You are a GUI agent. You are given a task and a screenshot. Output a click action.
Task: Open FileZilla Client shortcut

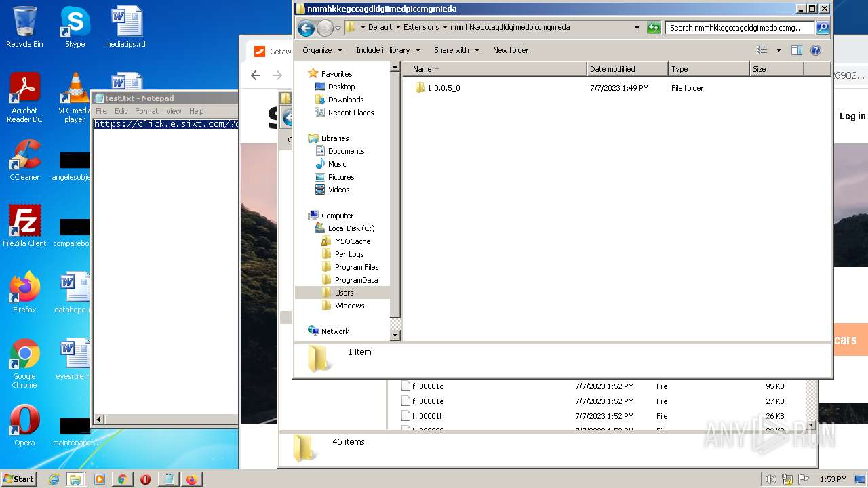(x=24, y=226)
